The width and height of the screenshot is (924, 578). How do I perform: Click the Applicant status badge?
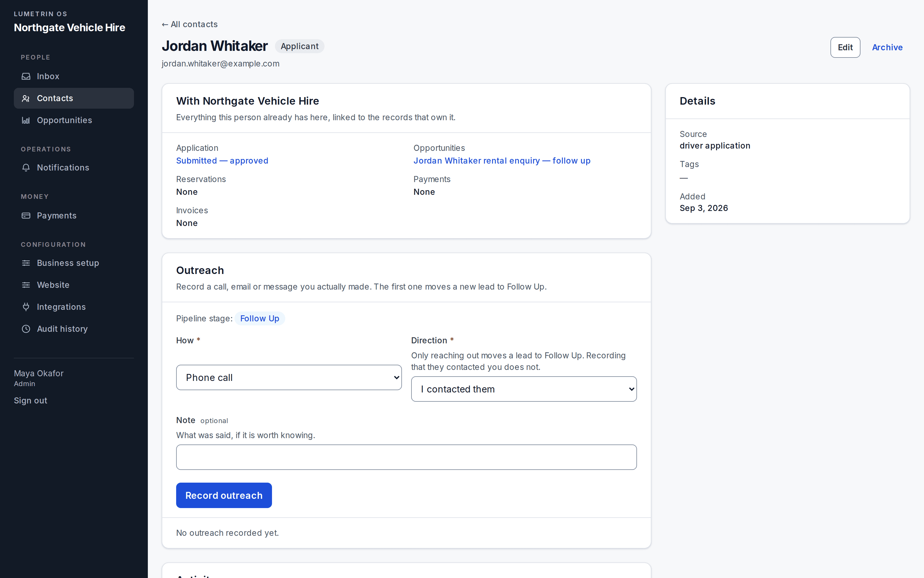tap(299, 46)
